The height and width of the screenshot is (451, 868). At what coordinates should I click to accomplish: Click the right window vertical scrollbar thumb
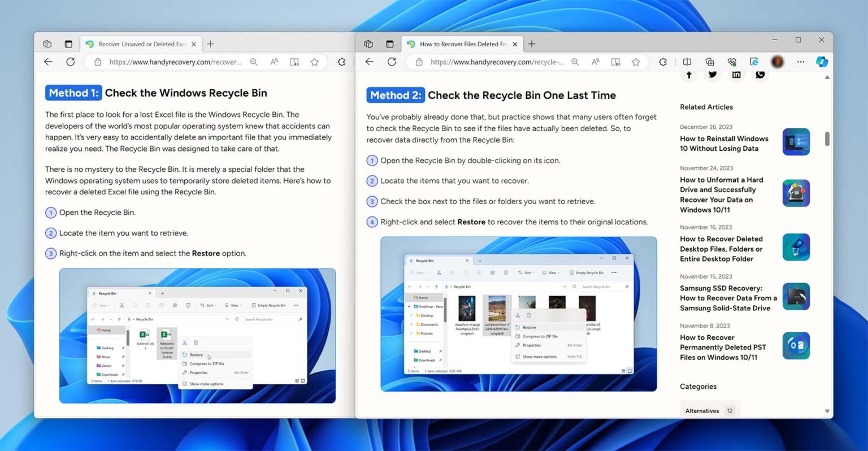pyautogui.click(x=827, y=139)
